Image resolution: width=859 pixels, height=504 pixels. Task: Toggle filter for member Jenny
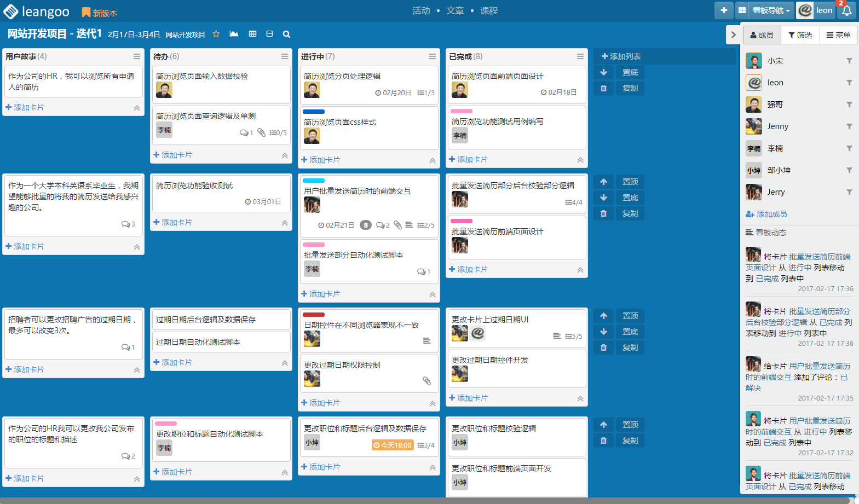click(849, 126)
